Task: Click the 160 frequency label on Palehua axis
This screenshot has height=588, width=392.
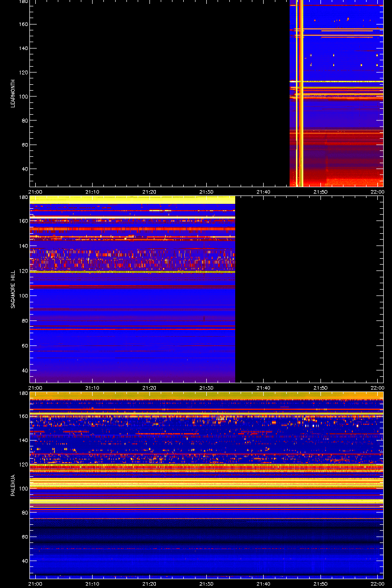Action: coord(23,416)
